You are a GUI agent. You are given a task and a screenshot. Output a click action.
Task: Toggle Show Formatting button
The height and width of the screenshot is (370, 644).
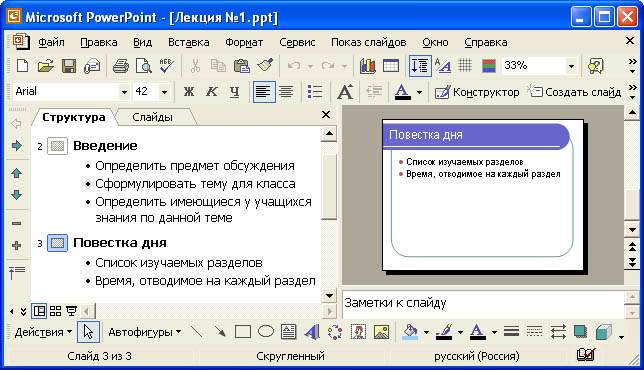(x=442, y=66)
